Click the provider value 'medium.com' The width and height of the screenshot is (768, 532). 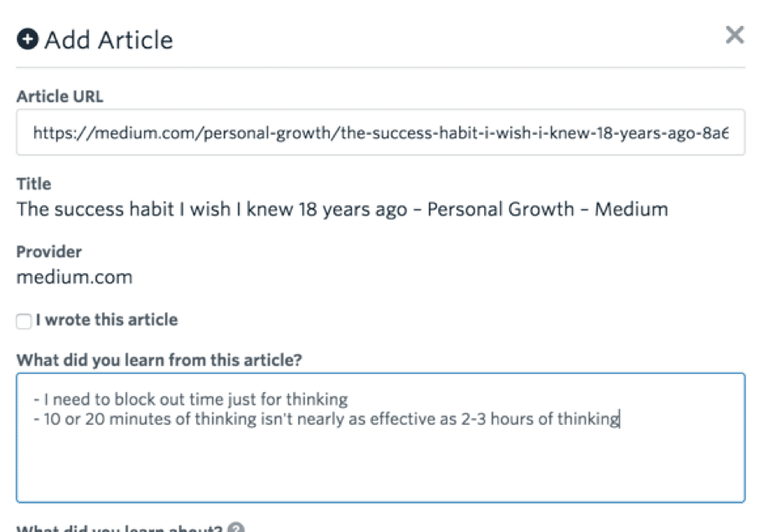click(75, 277)
